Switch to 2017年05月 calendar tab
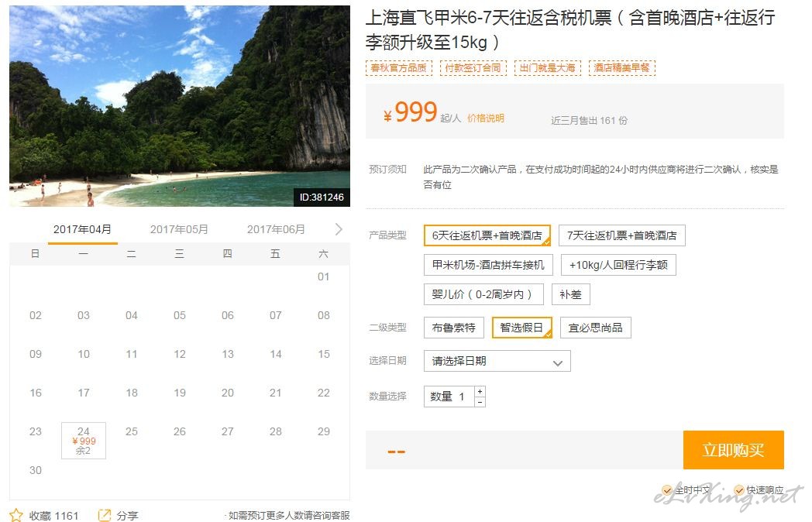This screenshot has height=522, width=812. (x=179, y=229)
